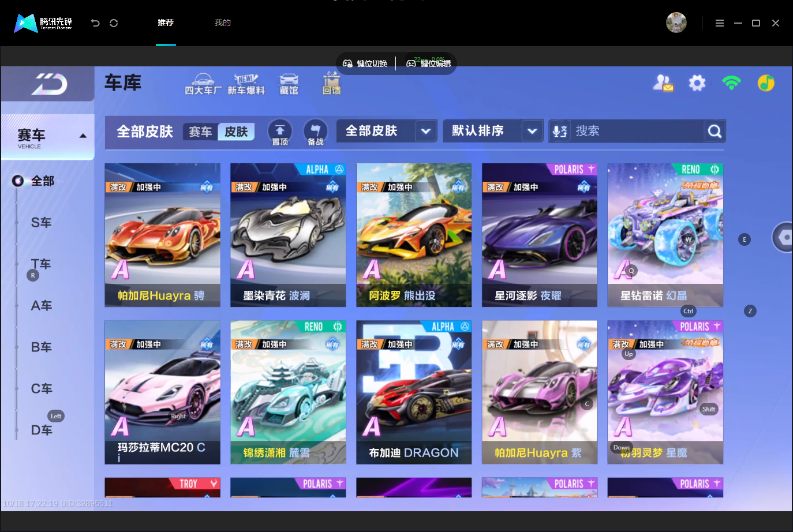Select the C车 category
793x532 pixels.
pos(42,389)
